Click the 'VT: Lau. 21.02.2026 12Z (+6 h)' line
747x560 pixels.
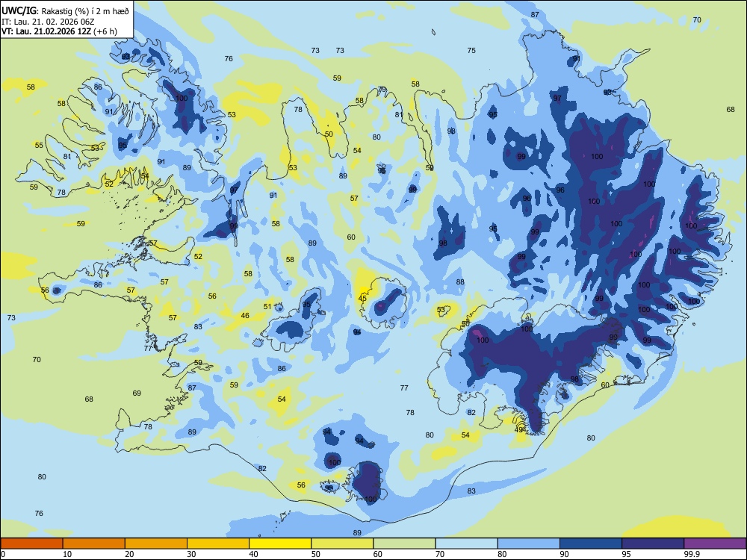click(60, 31)
